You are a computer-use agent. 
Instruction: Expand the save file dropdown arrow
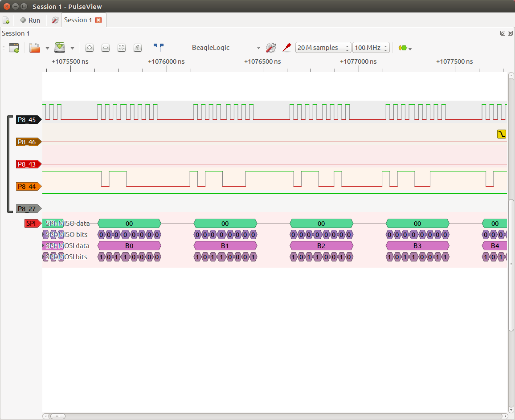coord(72,48)
